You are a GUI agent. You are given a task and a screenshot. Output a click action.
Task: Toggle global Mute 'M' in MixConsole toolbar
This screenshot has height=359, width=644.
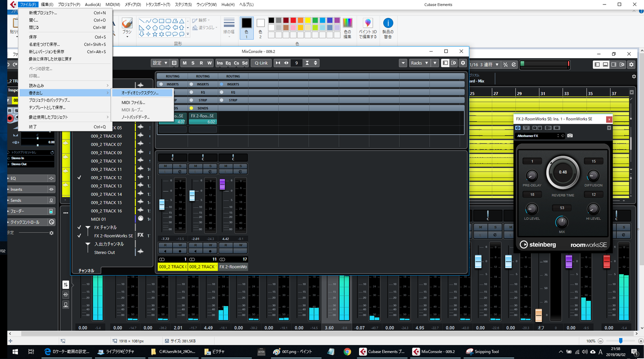(x=185, y=63)
